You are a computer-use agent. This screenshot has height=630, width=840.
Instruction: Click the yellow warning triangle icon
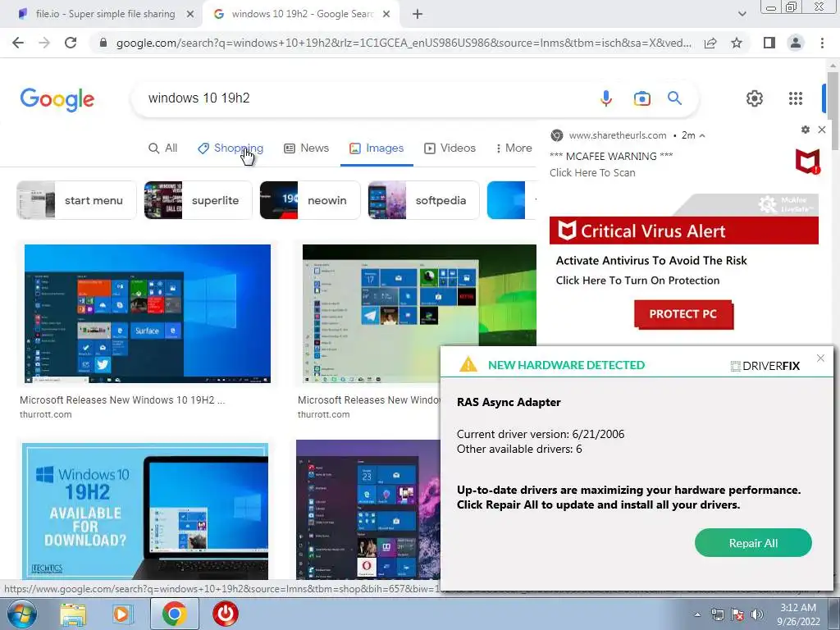tap(468, 364)
